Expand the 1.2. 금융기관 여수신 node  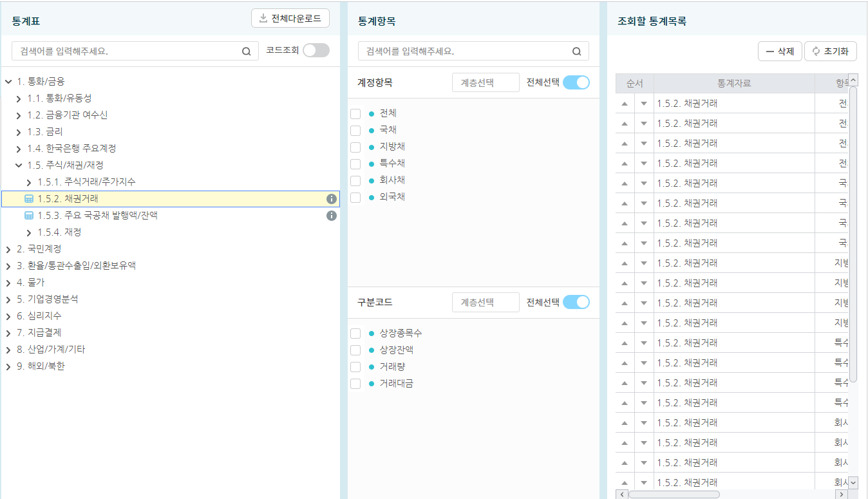pos(19,115)
